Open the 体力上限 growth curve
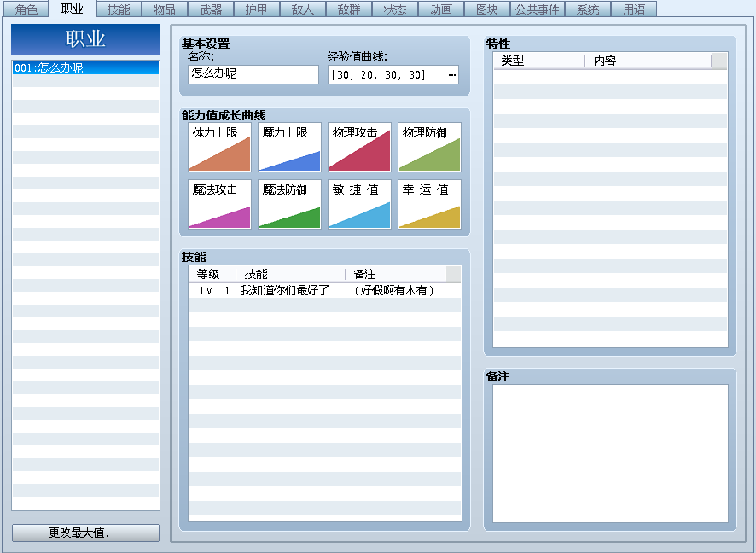This screenshot has width=756, height=553. [219, 147]
